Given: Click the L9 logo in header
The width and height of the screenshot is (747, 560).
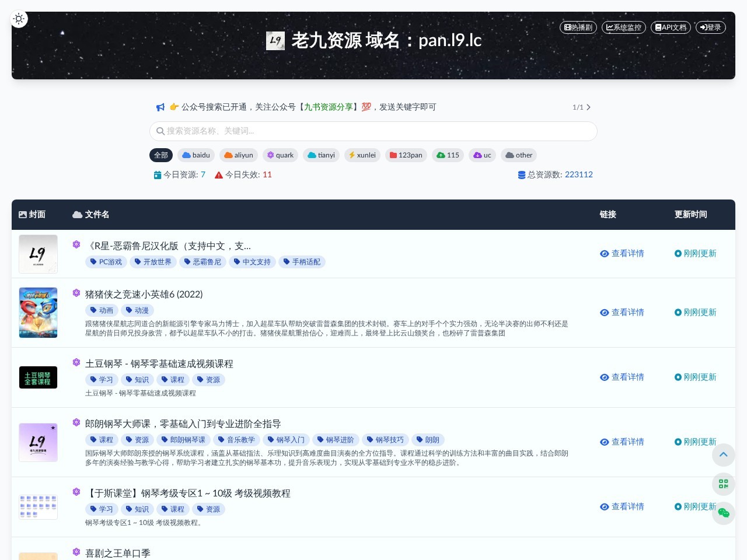Looking at the screenshot, I should pyautogui.click(x=275, y=41).
